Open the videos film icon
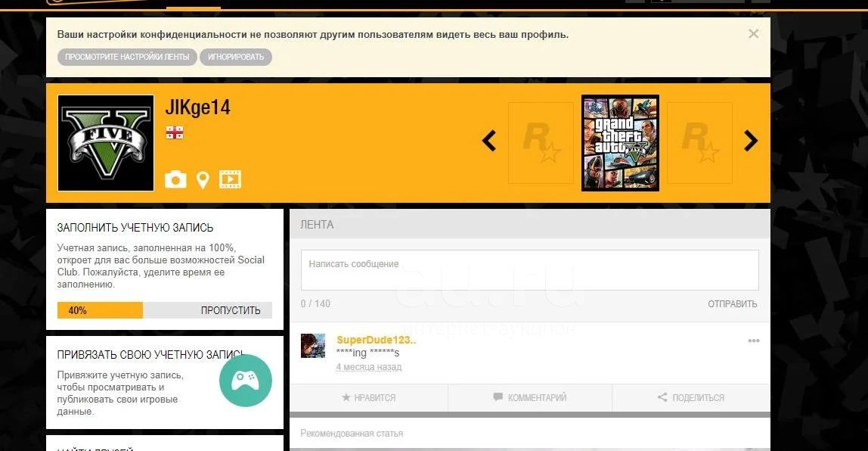Image resolution: width=868 pixels, height=451 pixels. coord(231,179)
